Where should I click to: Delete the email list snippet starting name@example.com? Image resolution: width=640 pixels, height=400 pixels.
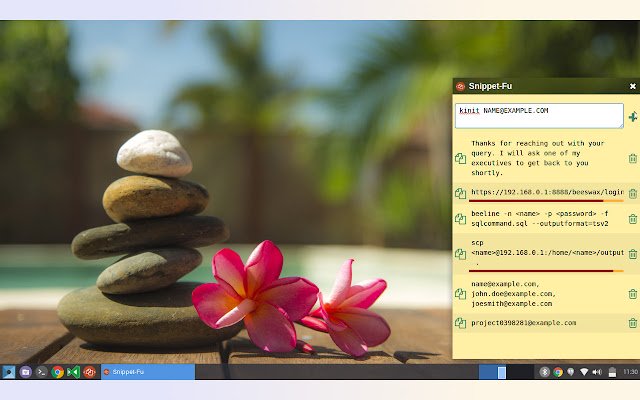click(x=633, y=293)
